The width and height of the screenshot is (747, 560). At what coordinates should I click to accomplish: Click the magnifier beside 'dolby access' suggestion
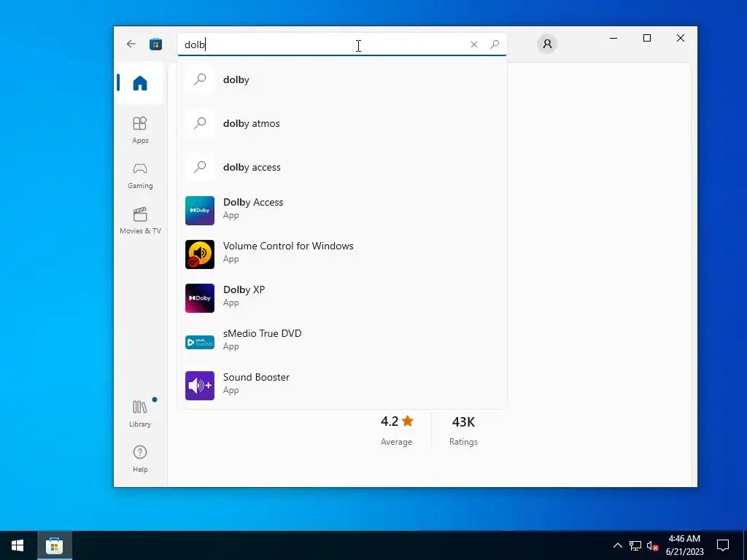click(x=200, y=167)
